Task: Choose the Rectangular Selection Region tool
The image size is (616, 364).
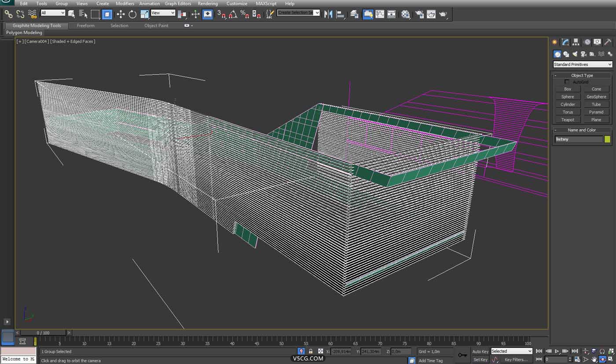Action: tap(95, 14)
